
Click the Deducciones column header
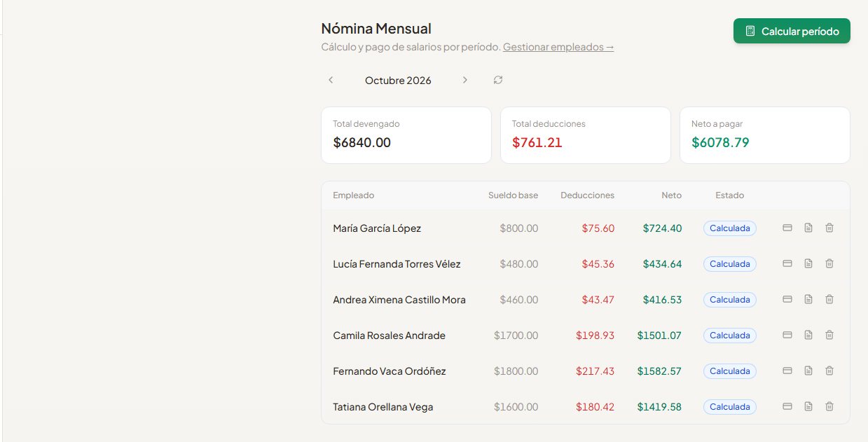tap(587, 195)
